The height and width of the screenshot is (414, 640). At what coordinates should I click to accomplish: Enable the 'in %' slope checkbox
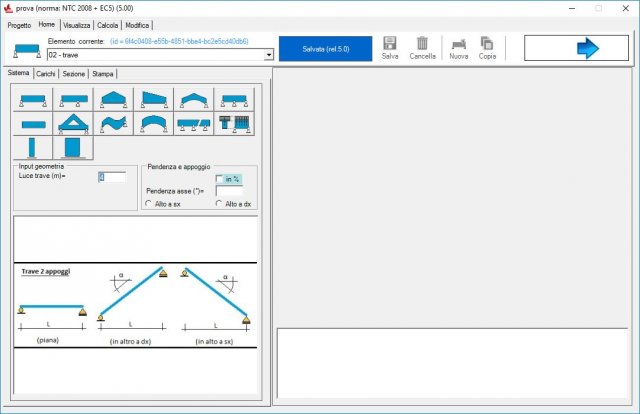pos(221,179)
